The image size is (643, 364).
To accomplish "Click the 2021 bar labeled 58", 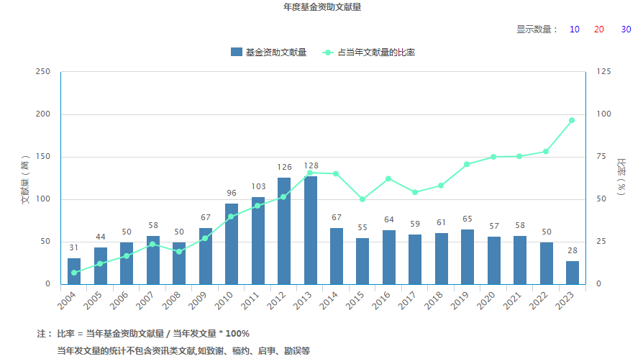I will point(520,260).
